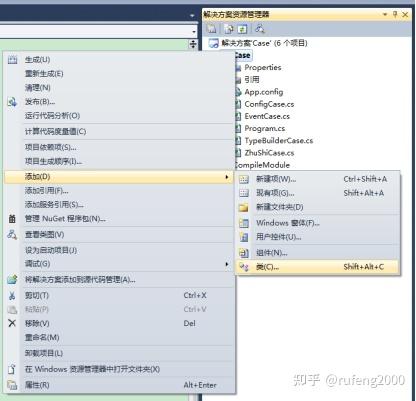Viewport: 416px width, 401px height.
Task: Click the 剪切(T) scissors icon
Action: (12, 296)
